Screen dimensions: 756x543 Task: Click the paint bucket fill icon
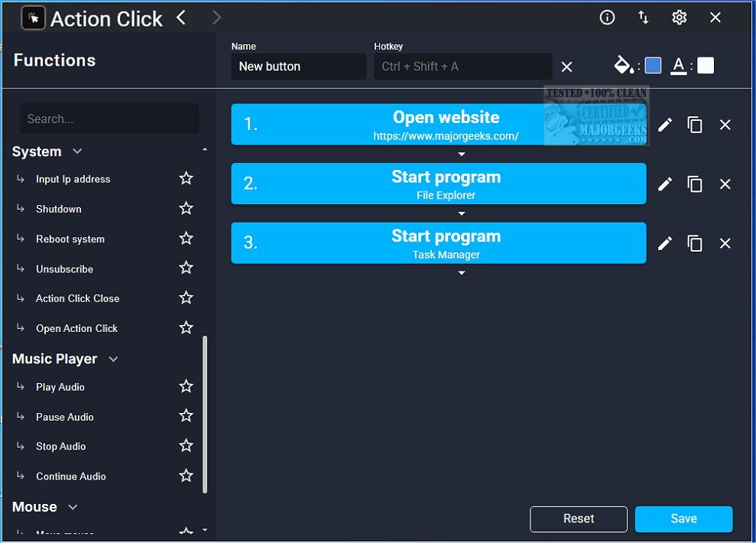pos(624,65)
